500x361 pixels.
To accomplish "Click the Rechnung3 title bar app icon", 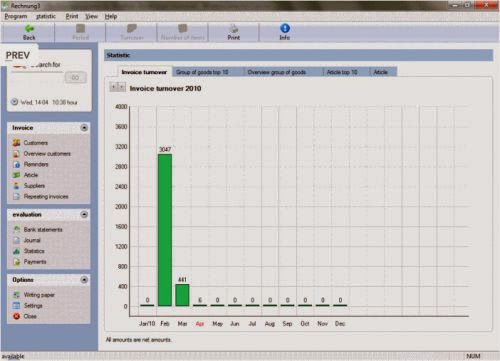I will (x=5, y=5).
